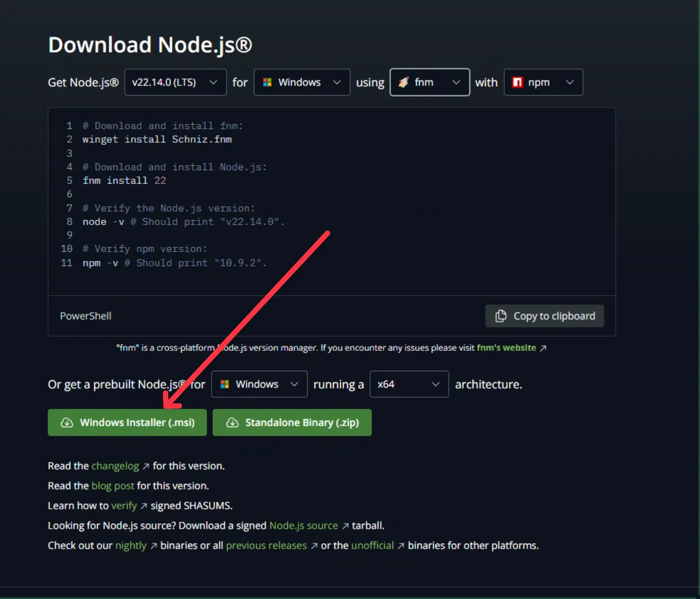Download the Windows Installer (.msi)
The height and width of the screenshot is (599, 700).
127,422
